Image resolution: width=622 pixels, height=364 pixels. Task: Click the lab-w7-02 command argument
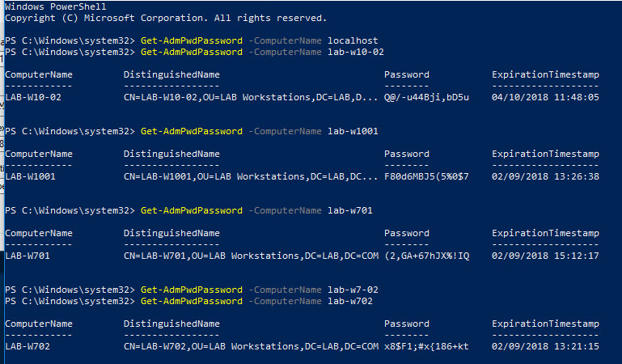pos(353,290)
